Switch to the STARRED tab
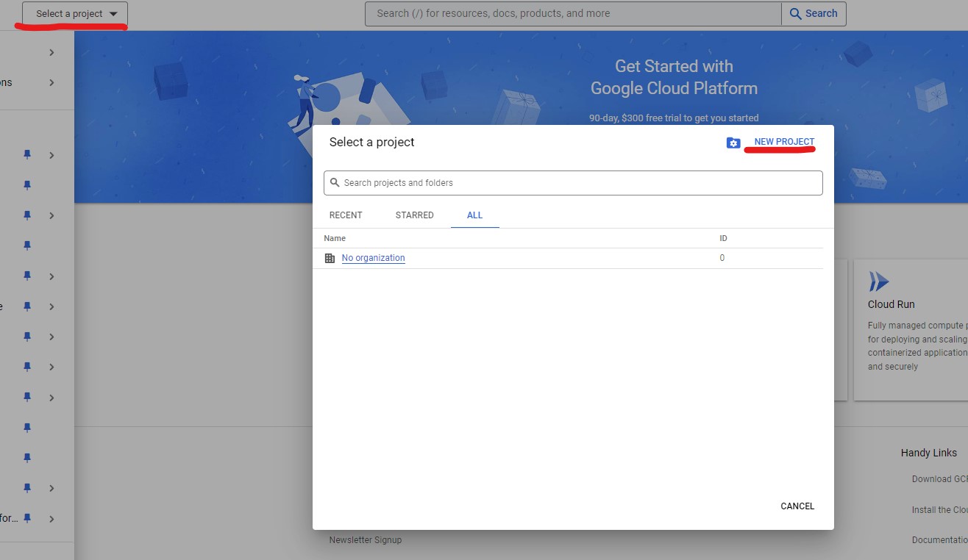This screenshot has width=968, height=560. pyautogui.click(x=414, y=215)
